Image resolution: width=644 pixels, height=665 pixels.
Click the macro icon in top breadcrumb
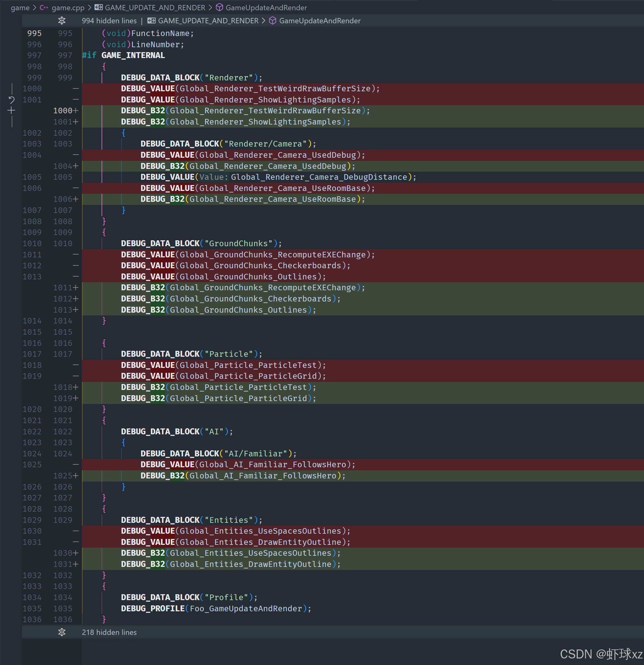(x=98, y=7)
